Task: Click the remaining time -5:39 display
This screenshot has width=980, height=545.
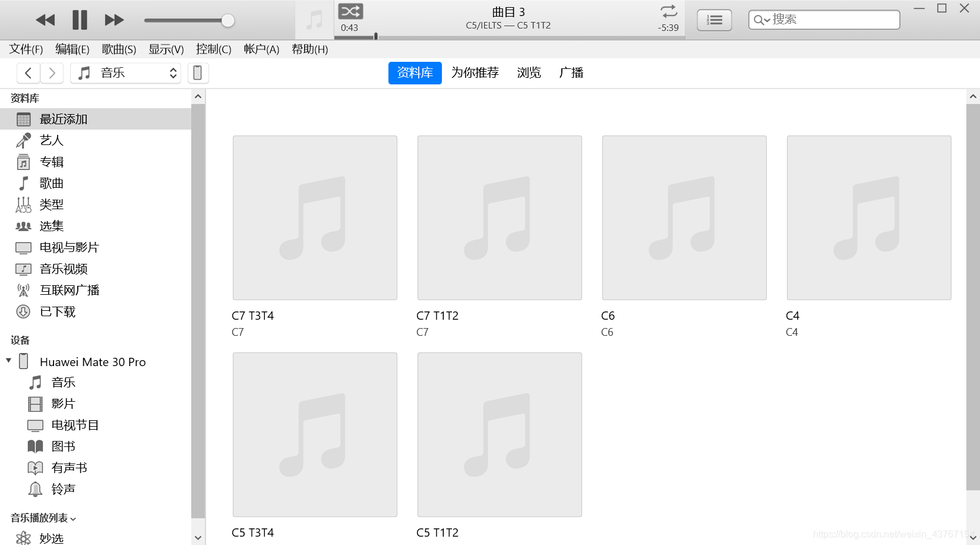Action: click(668, 27)
